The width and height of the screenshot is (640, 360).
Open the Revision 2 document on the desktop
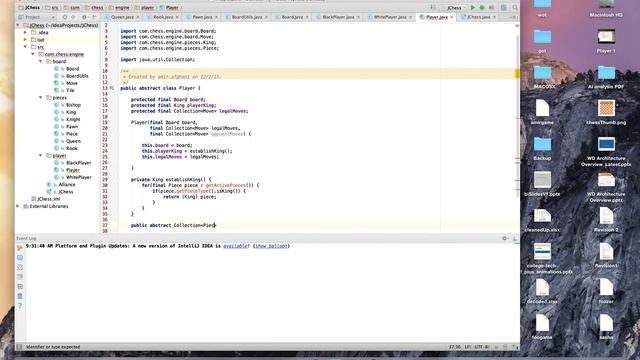606,220
